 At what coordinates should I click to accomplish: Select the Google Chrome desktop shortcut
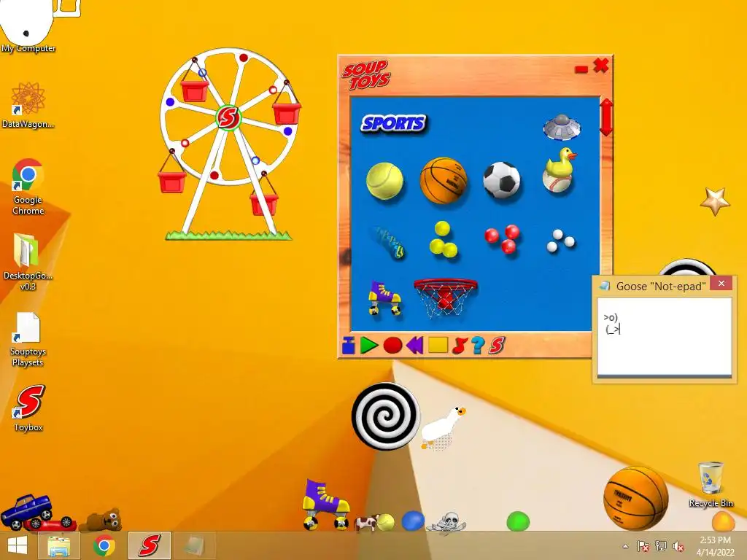(x=28, y=187)
